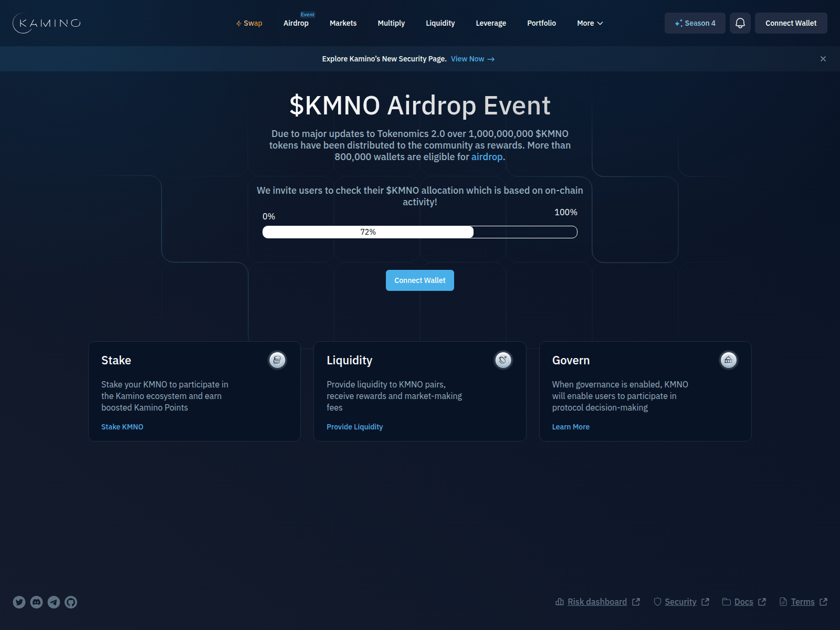This screenshot has height=630, width=840.
Task: Click the coins icon on the Stake card
Action: [x=278, y=360]
